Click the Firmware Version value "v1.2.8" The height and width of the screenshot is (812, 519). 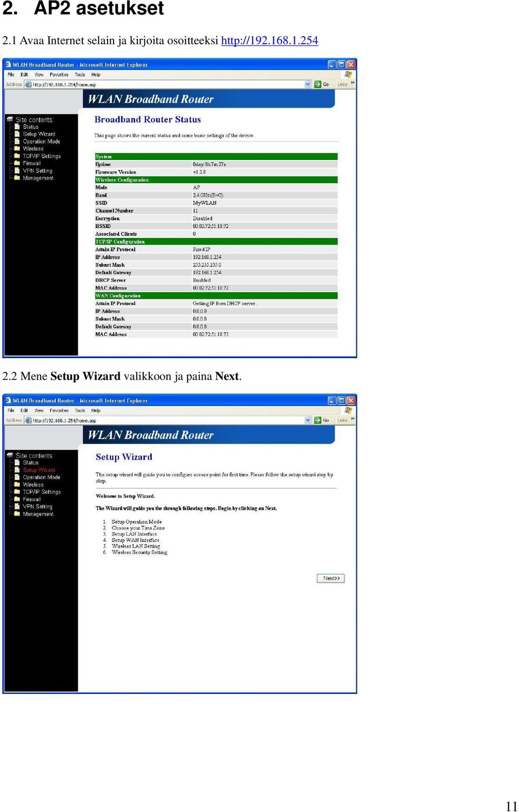click(x=199, y=172)
